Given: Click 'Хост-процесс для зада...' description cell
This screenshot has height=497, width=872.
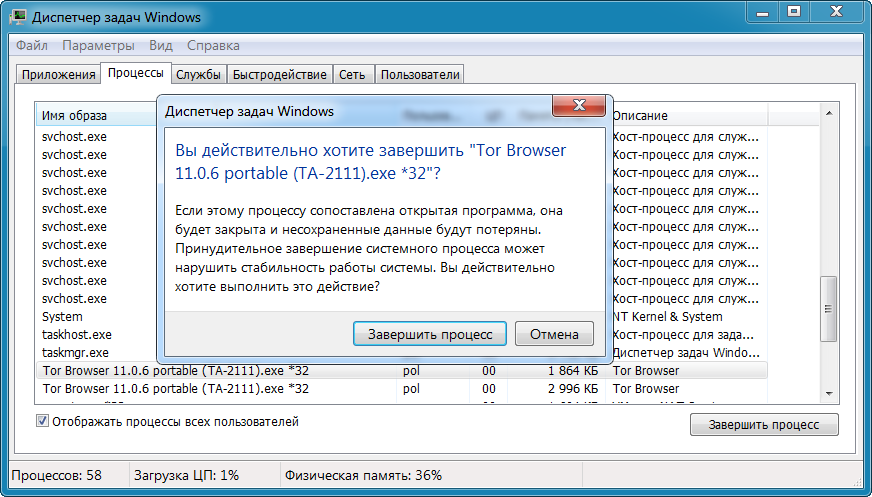Looking at the screenshot, I should (683, 335).
